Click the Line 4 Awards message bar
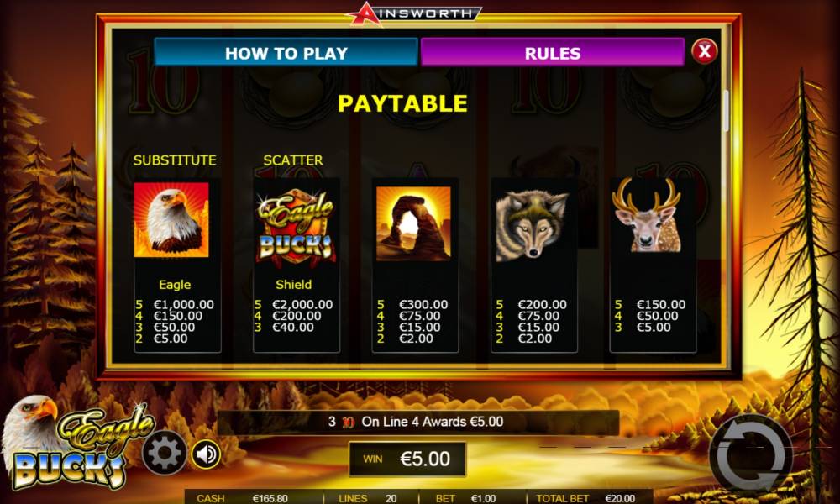The width and height of the screenshot is (840, 504). (x=417, y=422)
